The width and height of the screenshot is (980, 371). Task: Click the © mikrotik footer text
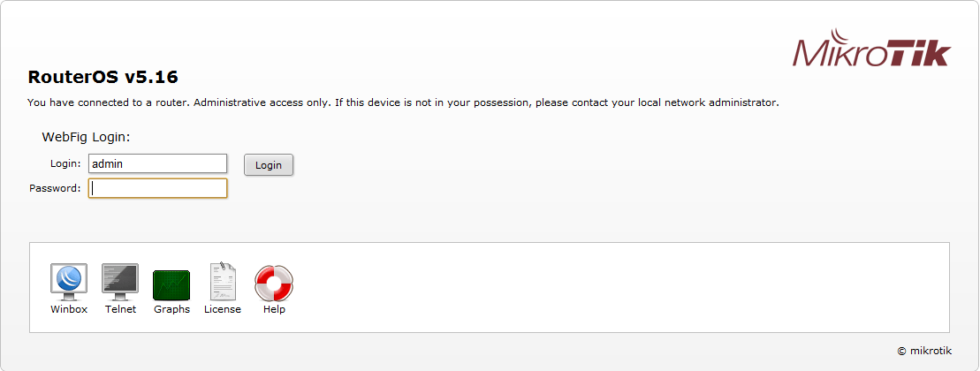click(x=924, y=351)
